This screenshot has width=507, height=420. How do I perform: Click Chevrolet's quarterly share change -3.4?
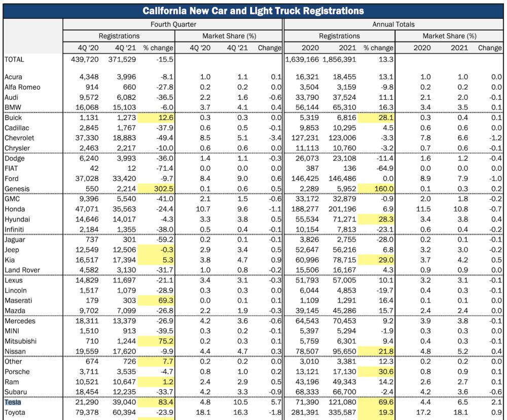click(275, 138)
